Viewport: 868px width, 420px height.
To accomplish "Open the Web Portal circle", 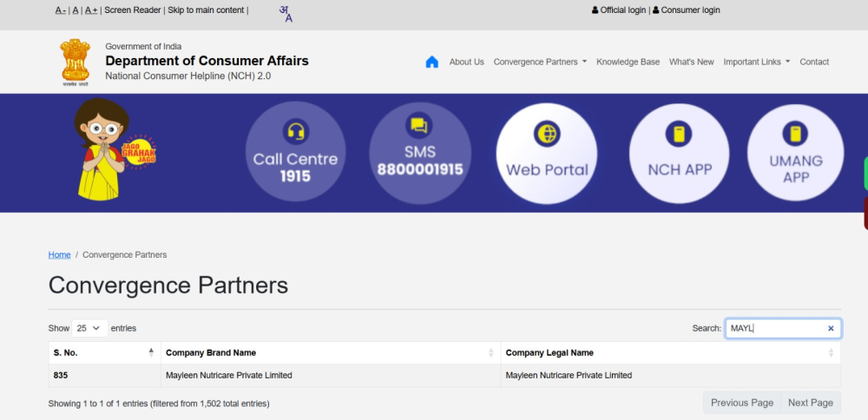I will click(547, 154).
